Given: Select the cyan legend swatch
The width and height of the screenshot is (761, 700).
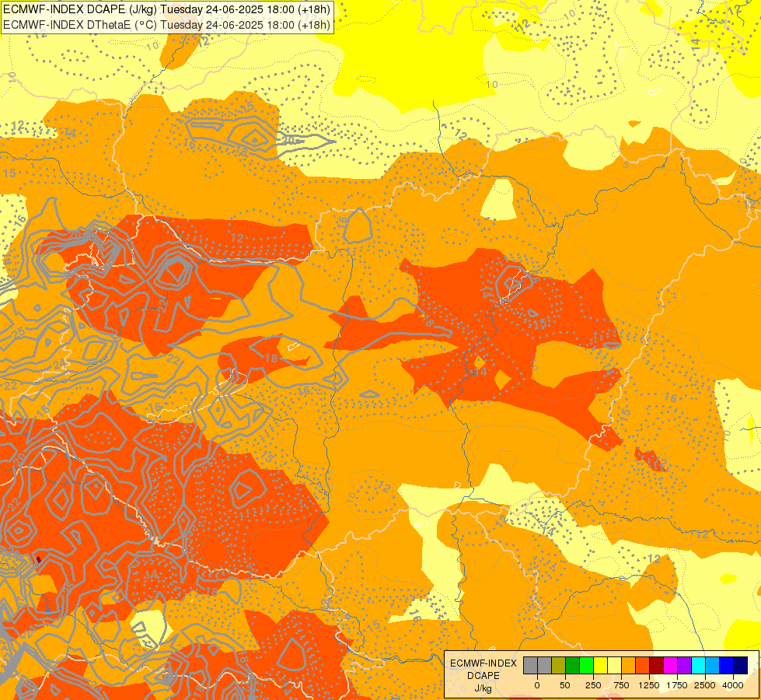Looking at the screenshot, I should coord(698,665).
